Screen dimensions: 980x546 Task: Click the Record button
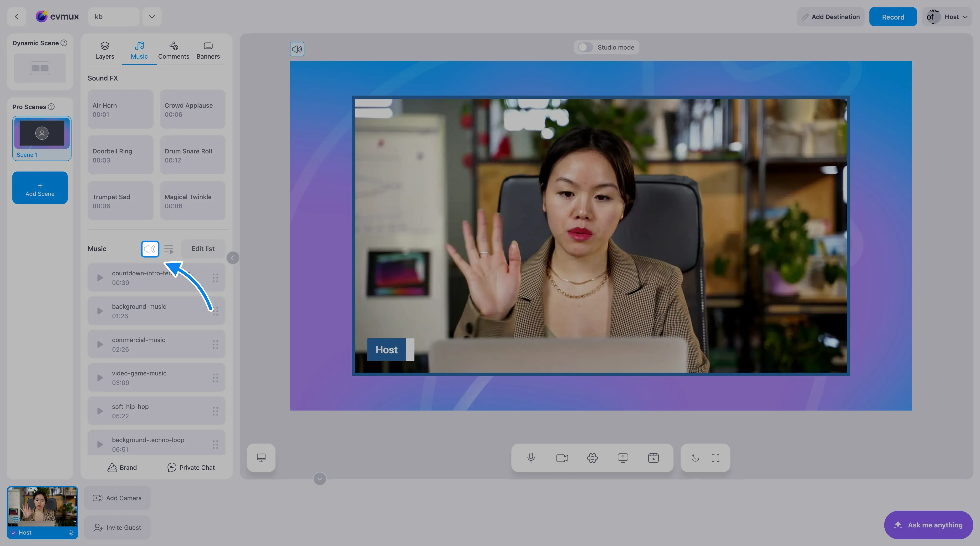[x=893, y=17]
